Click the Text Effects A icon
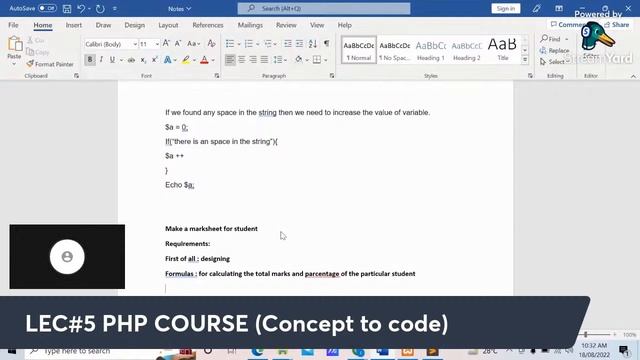Viewport: 640px width, 360px height. (167, 60)
